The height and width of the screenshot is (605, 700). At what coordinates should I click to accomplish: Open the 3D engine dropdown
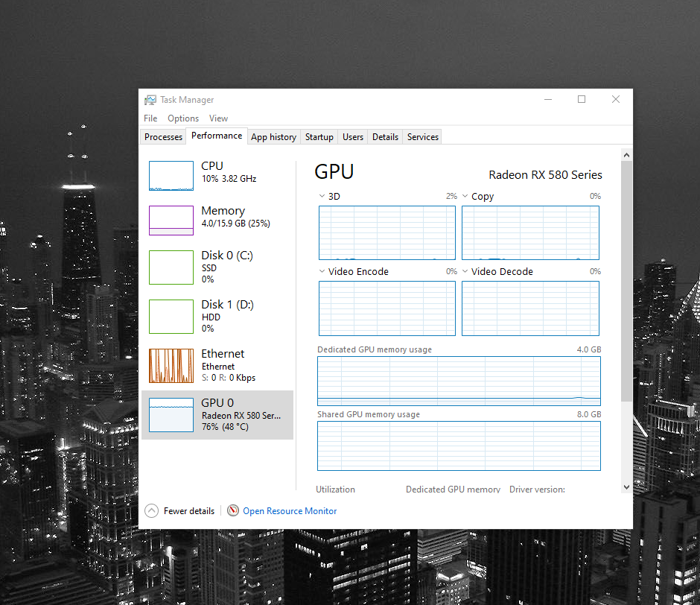tap(322, 196)
